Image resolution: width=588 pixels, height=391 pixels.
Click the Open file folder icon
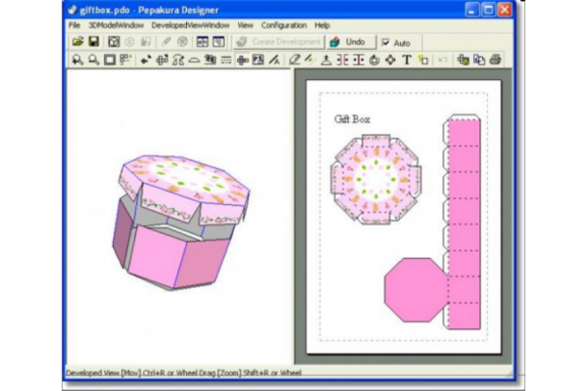tap(77, 42)
